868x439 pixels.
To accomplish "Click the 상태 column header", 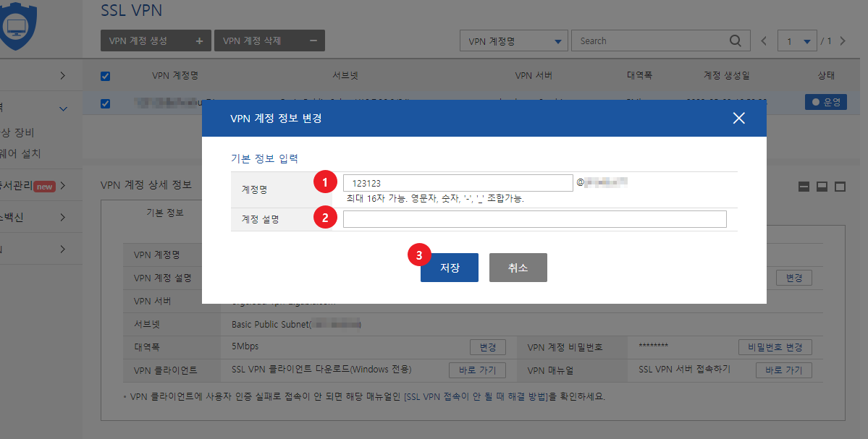I will pyautogui.click(x=826, y=75).
